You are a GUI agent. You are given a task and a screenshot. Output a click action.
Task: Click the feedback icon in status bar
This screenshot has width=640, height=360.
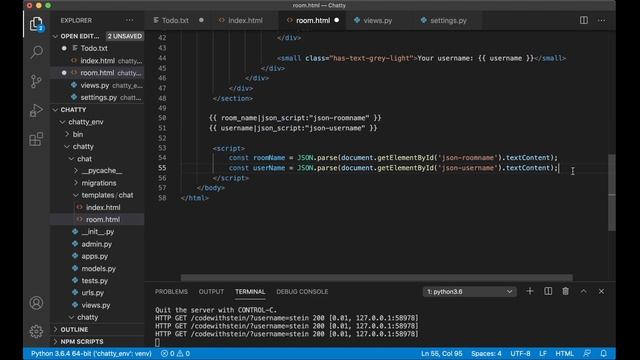(587, 353)
